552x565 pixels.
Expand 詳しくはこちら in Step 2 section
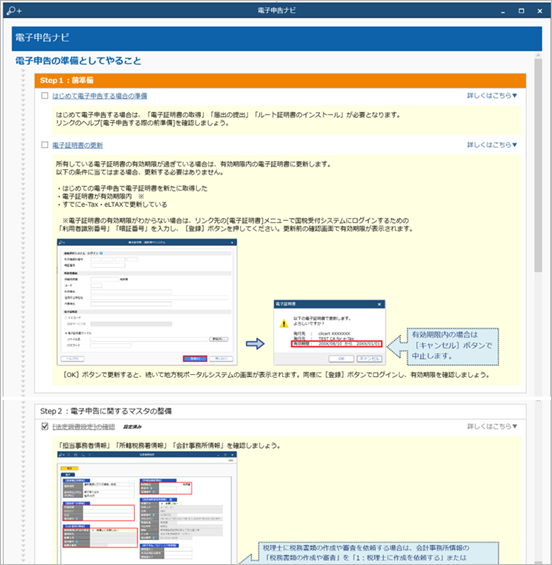492,426
